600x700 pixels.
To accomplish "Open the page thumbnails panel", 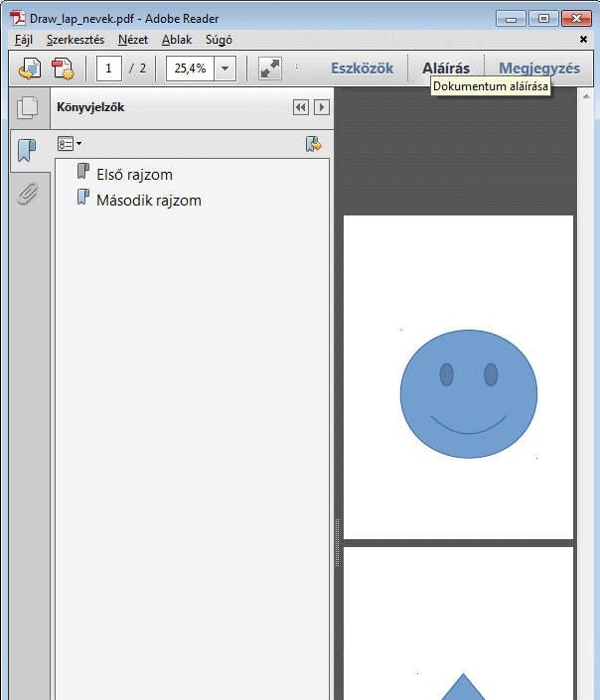I will [x=27, y=108].
